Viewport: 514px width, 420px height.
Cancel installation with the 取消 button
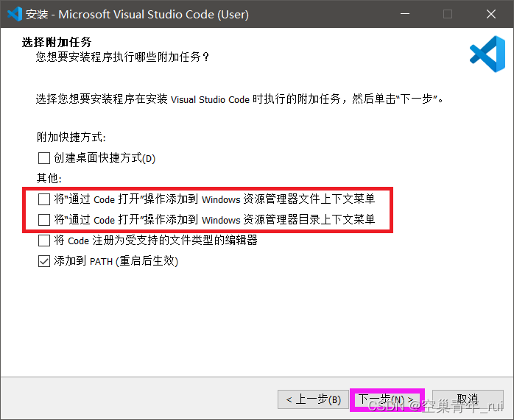pos(468,399)
